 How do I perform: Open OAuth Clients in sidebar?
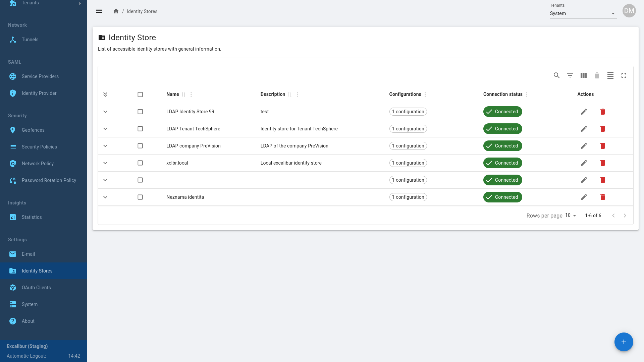coord(36,288)
